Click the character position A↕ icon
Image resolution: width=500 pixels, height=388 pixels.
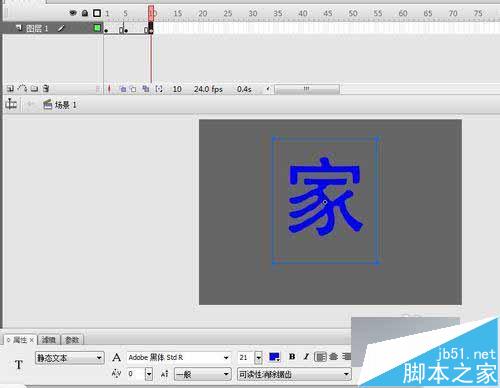click(164, 374)
